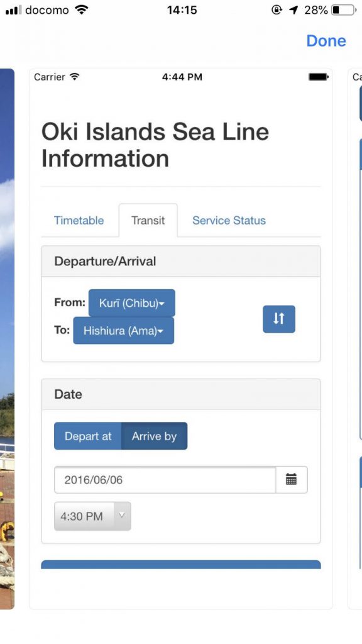Click the 2016/06/06 date field
This screenshot has height=644, width=362.
click(x=165, y=479)
